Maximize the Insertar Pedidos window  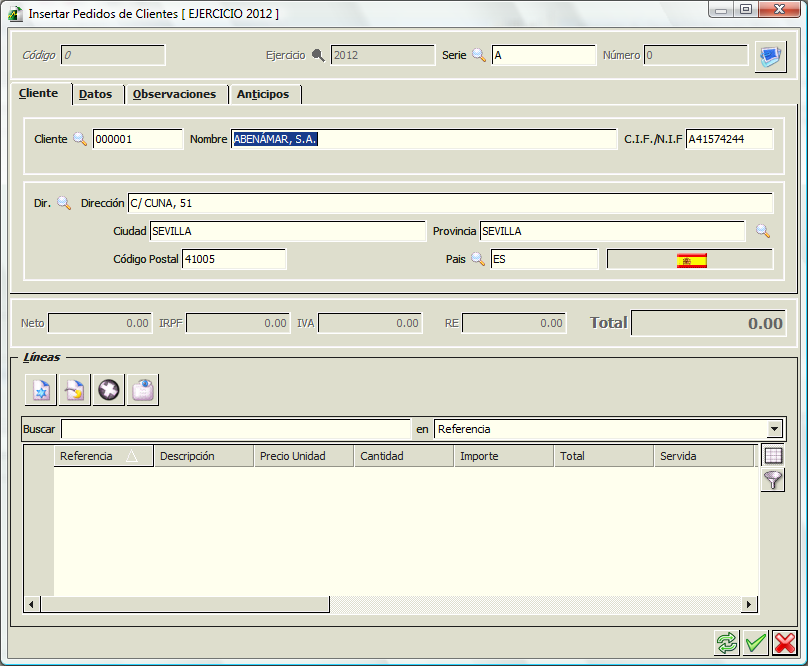tap(746, 10)
